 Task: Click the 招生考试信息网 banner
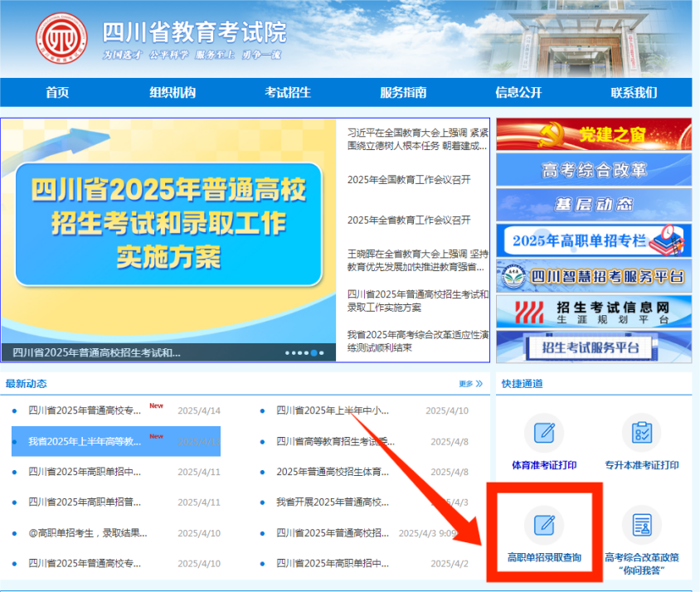point(593,312)
